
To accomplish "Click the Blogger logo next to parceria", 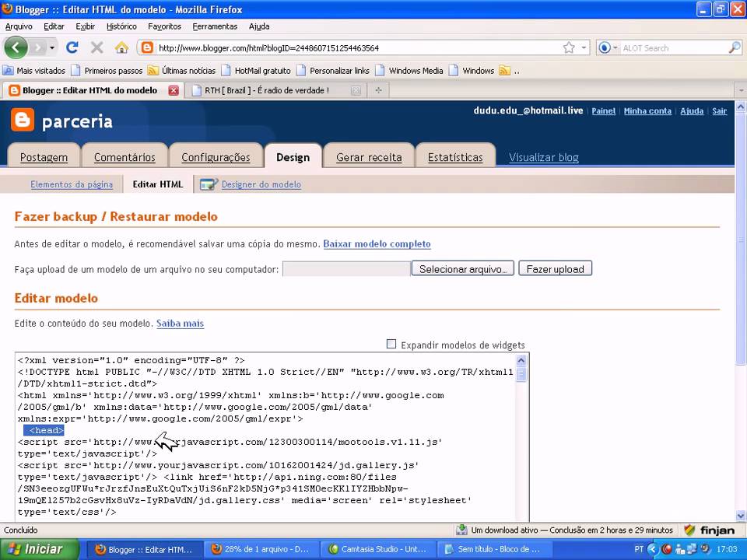I will click(x=23, y=120).
